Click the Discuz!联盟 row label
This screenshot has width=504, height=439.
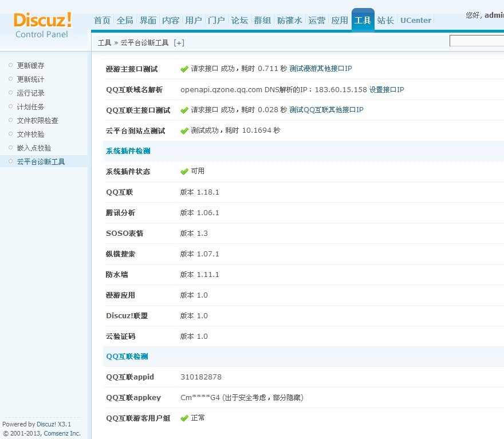(127, 316)
